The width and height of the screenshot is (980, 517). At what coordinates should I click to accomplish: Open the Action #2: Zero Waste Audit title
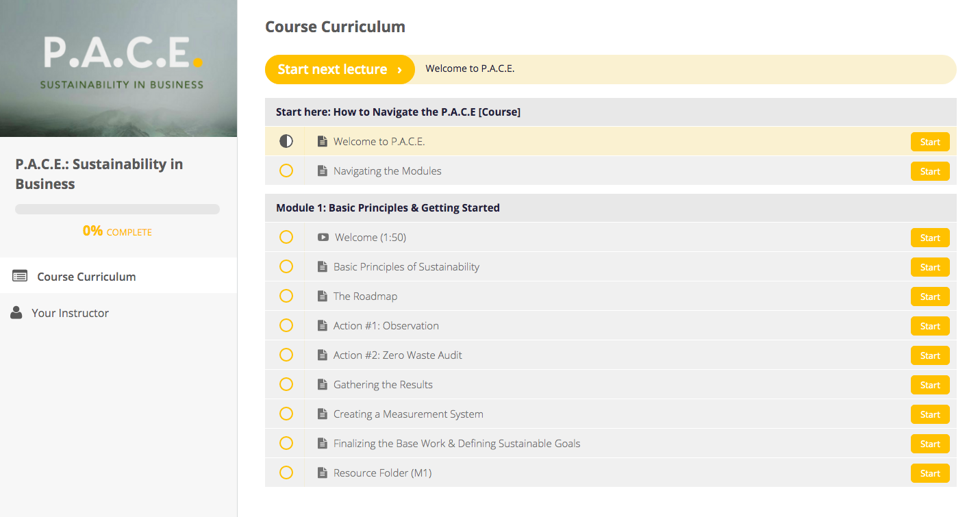[x=398, y=355]
